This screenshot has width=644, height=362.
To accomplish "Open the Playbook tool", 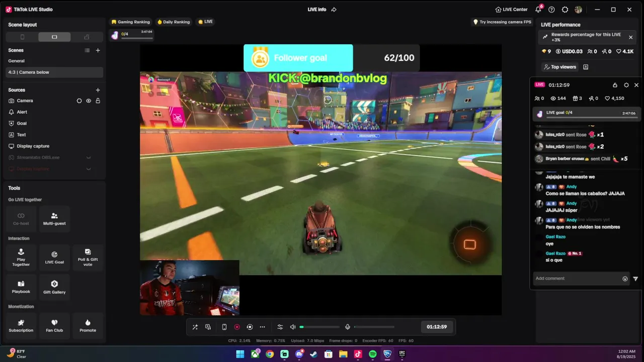I will pos(21,287).
